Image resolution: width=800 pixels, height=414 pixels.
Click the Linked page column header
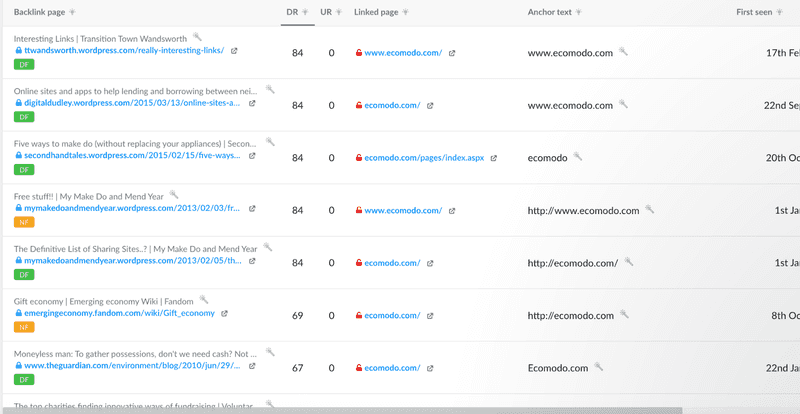click(x=376, y=12)
